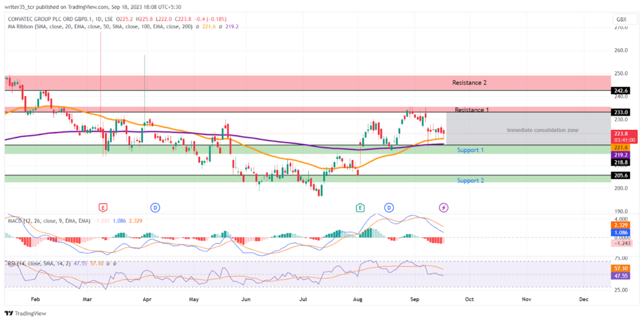Click the Resistance 1 label

[x=472, y=109]
